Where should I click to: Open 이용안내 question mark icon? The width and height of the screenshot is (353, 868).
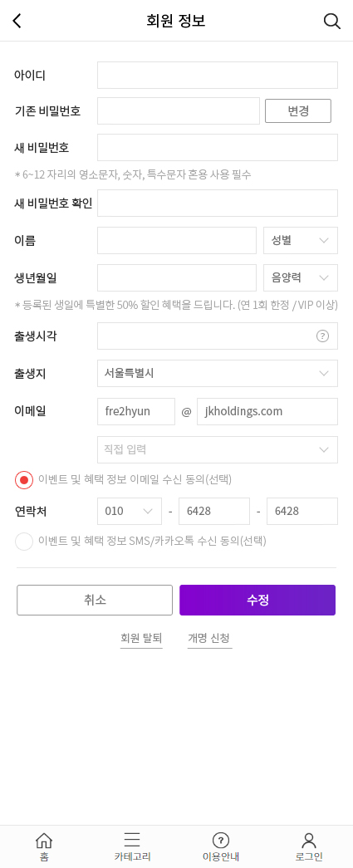tap(221, 840)
